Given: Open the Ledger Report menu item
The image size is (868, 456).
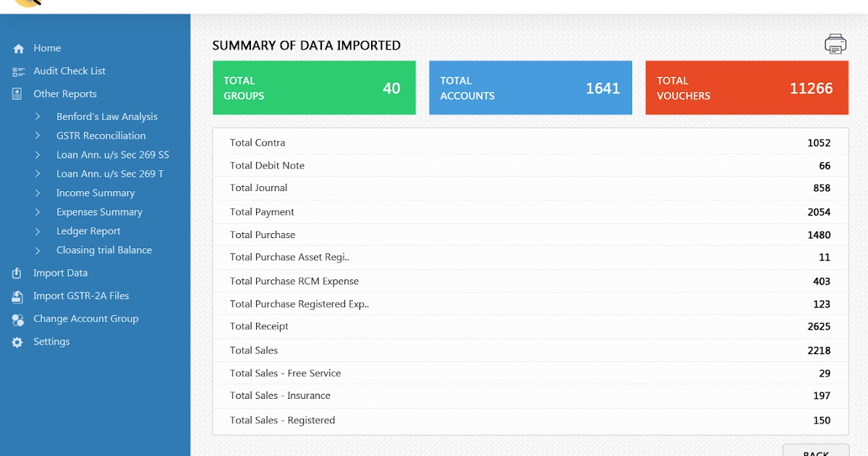Looking at the screenshot, I should 88,230.
